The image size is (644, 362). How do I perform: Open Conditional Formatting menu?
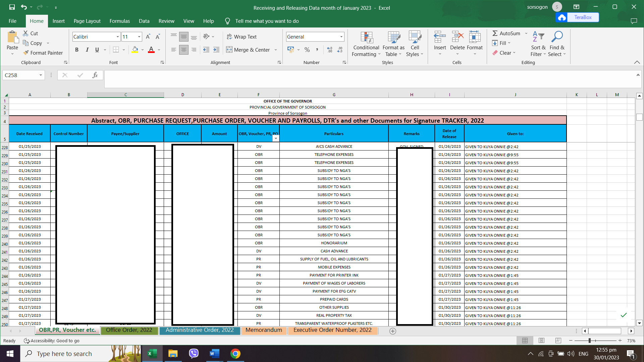click(366, 44)
